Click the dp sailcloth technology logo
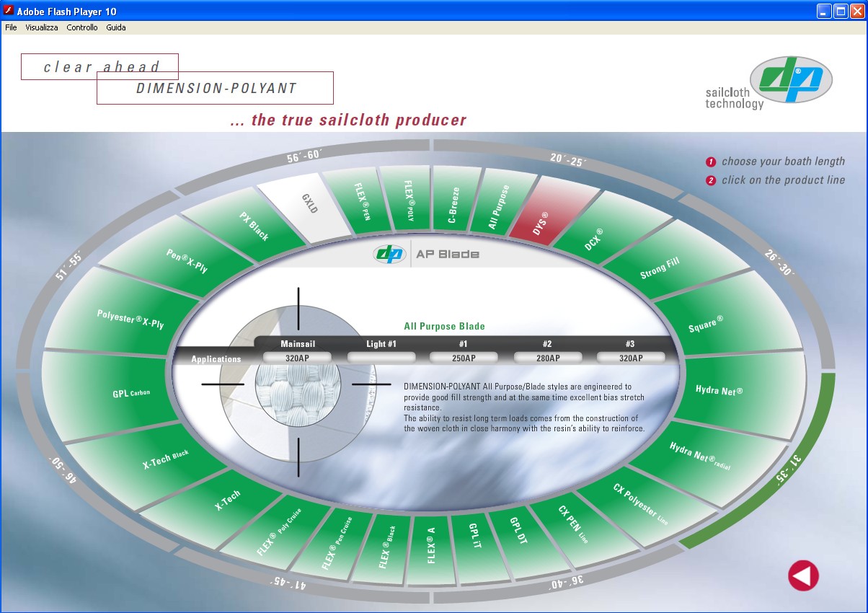This screenshot has width=868, height=613. 769,83
